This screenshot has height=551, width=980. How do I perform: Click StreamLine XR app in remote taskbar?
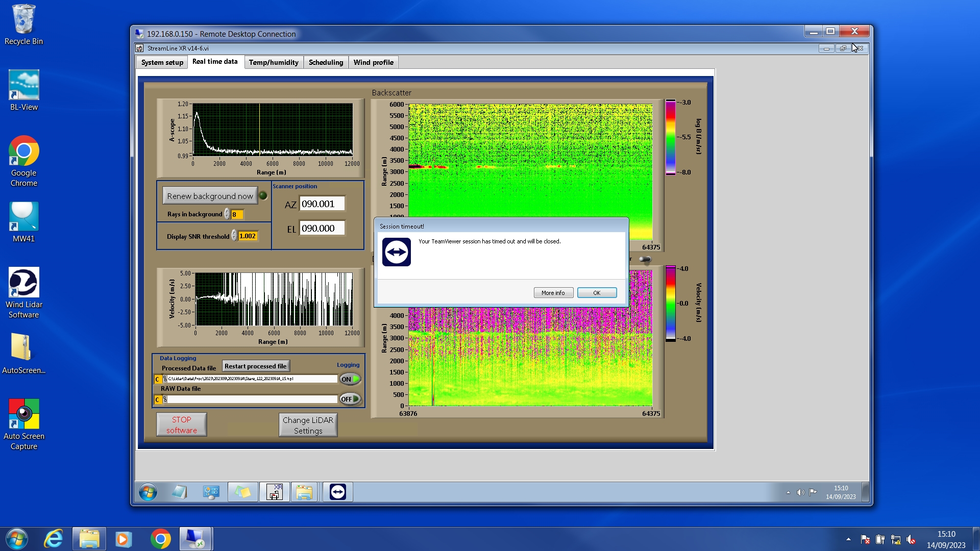(x=275, y=492)
